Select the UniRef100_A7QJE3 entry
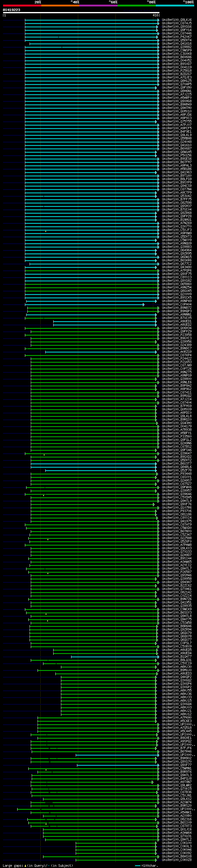Screen dimensions: 197x868 point(177,78)
